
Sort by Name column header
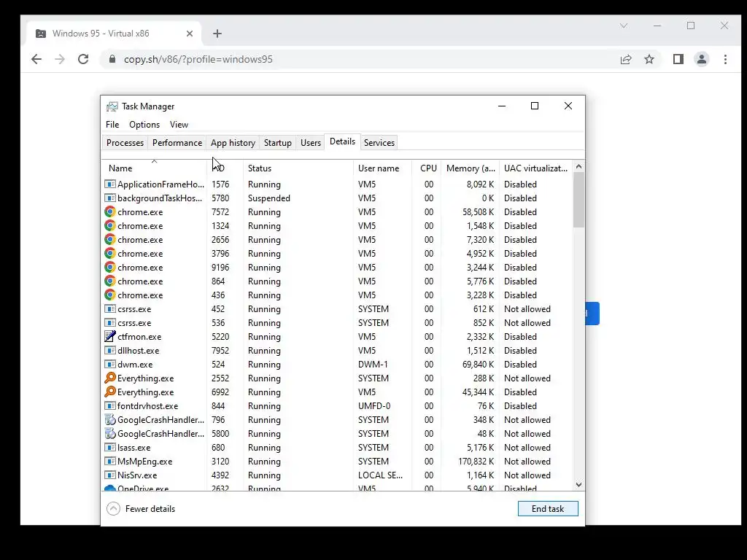tap(155, 168)
